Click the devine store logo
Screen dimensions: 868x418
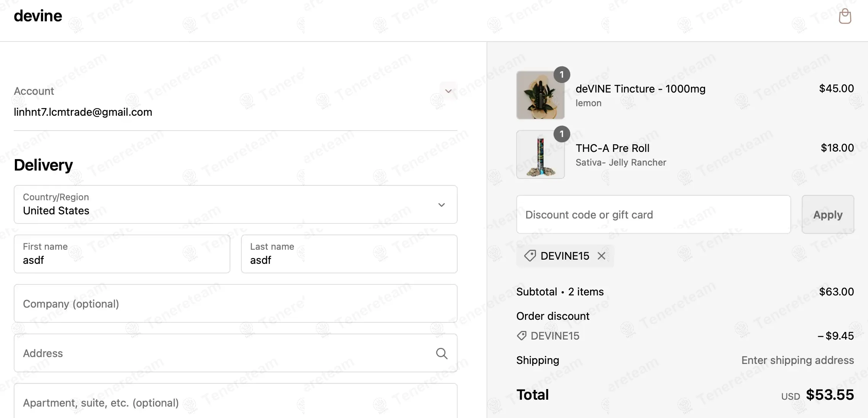[x=38, y=16]
